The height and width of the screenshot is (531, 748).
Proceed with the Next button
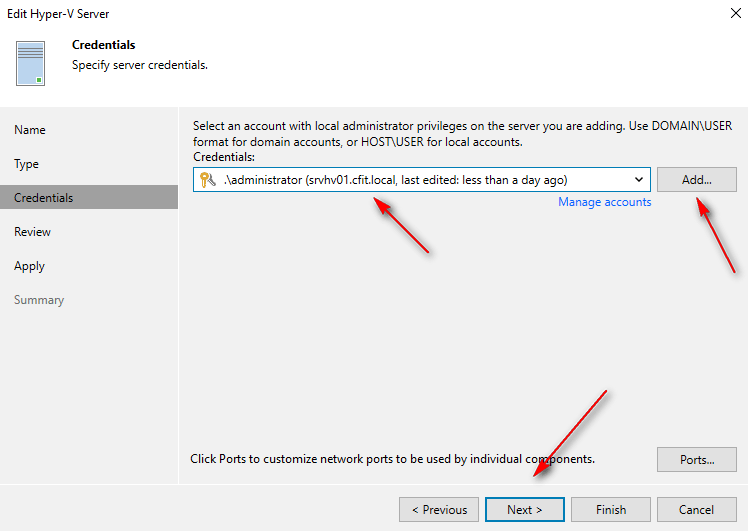524,510
